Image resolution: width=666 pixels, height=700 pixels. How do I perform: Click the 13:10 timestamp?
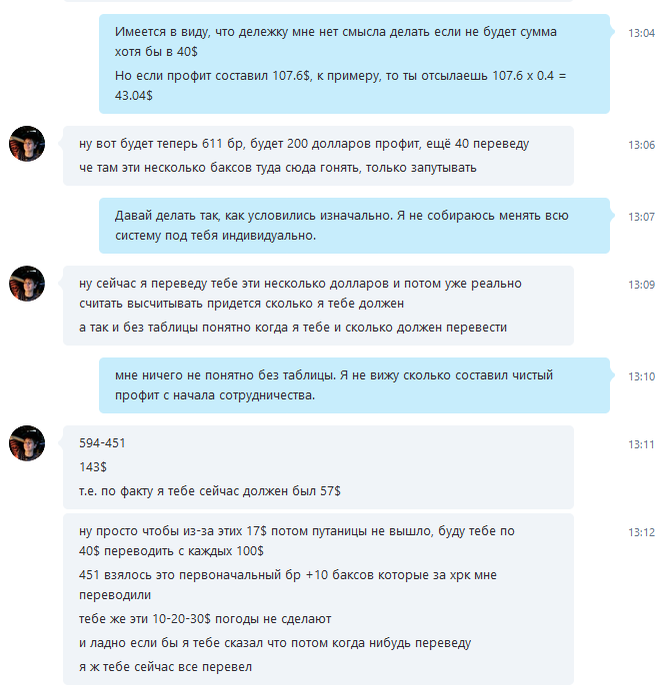pos(641,377)
